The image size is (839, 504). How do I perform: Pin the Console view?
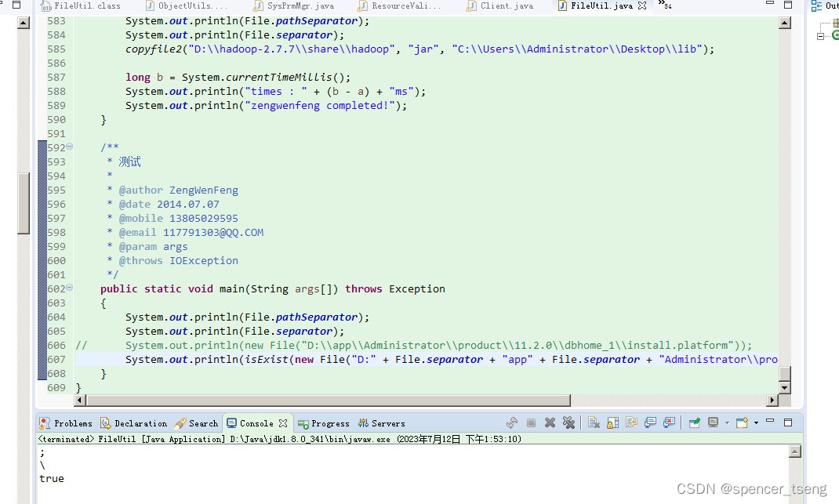694,422
